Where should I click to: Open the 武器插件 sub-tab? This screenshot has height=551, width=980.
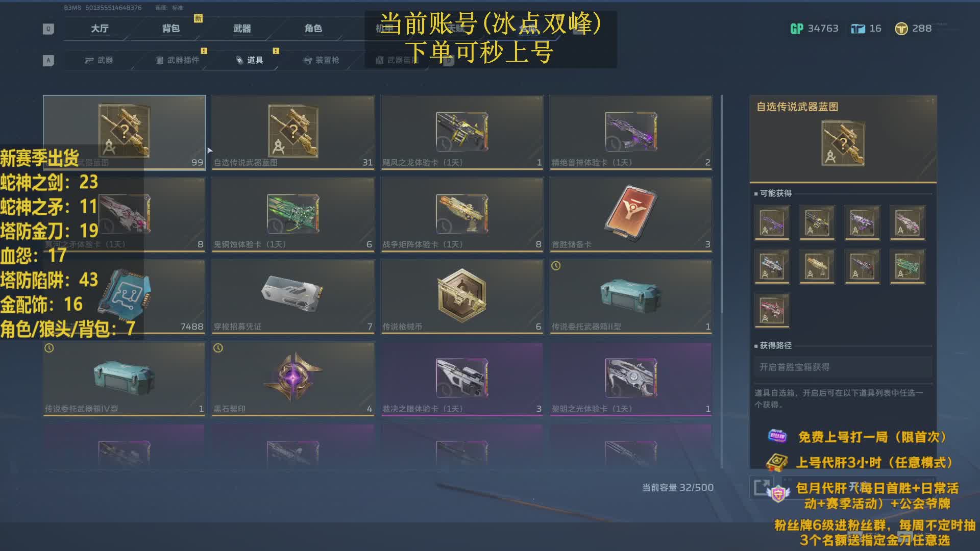pyautogui.click(x=177, y=60)
